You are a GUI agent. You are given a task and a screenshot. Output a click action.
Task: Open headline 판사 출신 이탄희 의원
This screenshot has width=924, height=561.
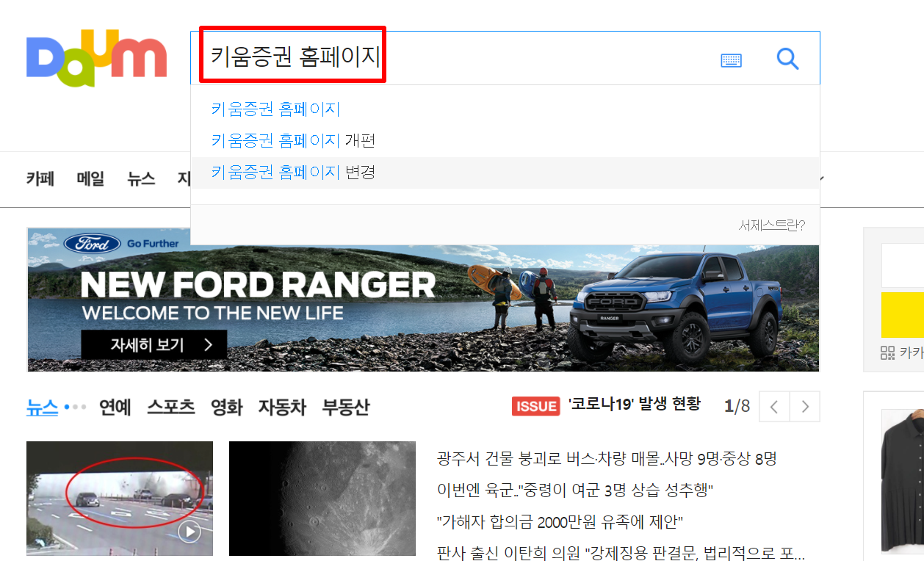point(621,552)
